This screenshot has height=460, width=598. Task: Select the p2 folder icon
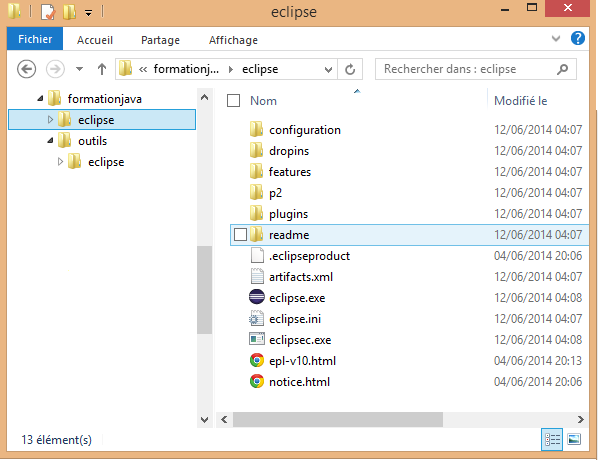[x=256, y=192]
